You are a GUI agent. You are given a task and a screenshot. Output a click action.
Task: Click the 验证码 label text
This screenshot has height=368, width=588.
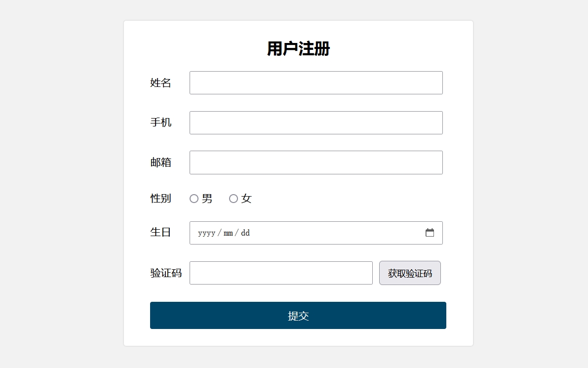pos(166,273)
